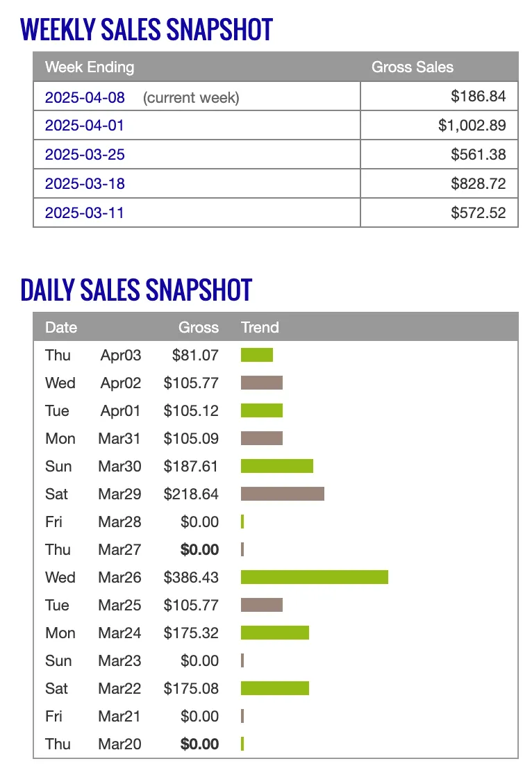Open the 2025-04-01 week ending link
Screen dimensions: 532x775
click(85, 125)
